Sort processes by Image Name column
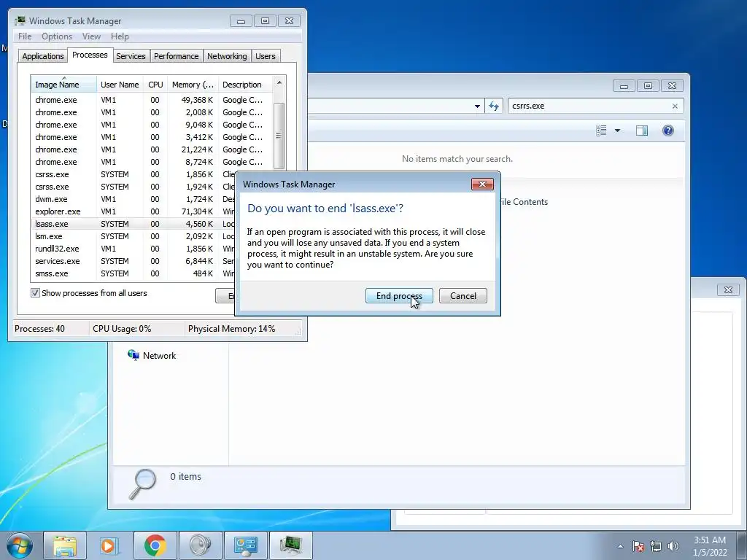The height and width of the screenshot is (560, 747). [64, 85]
